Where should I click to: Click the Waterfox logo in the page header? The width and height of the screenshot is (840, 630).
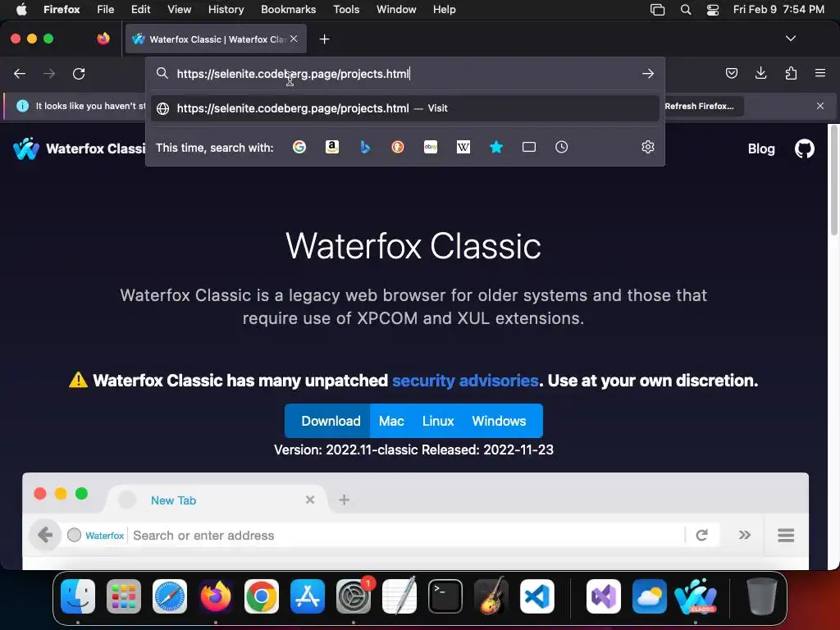tap(26, 148)
